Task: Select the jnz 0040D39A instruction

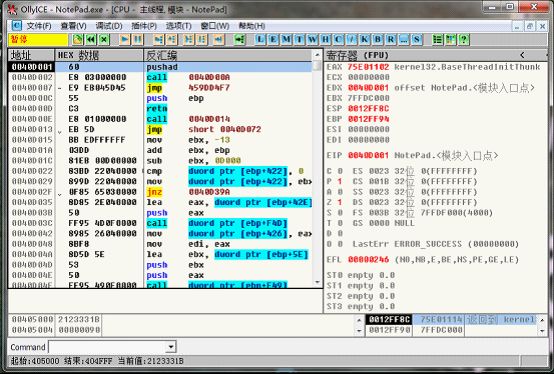Action: coord(160,192)
